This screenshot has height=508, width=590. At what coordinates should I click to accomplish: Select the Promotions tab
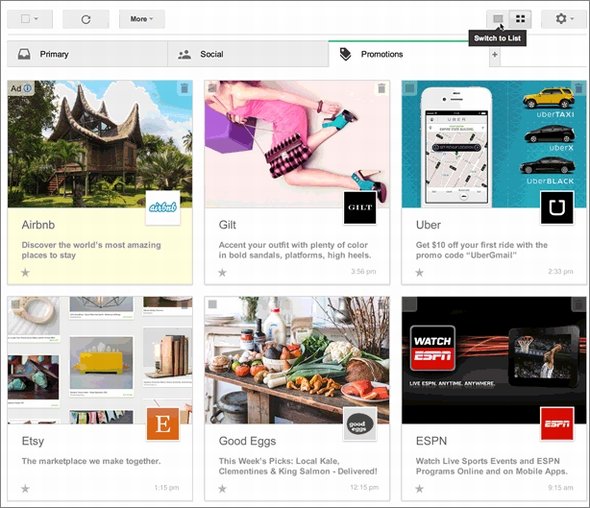click(409, 54)
